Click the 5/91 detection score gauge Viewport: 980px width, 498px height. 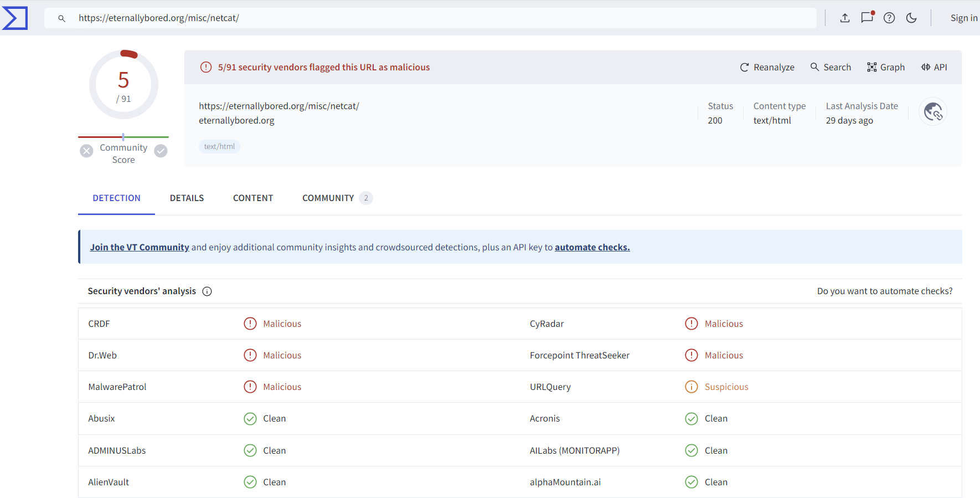(123, 84)
